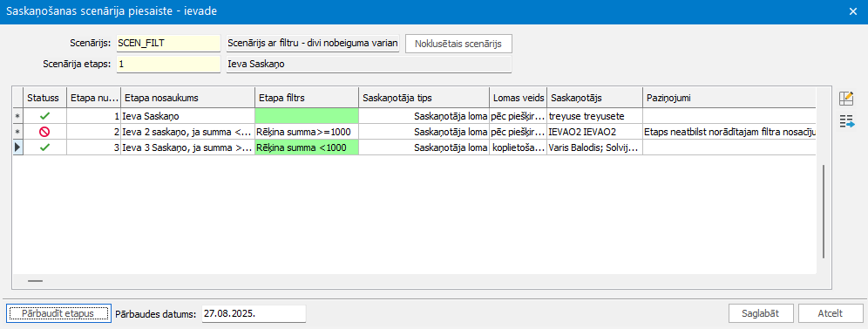
Task: Click the Saskaņotāja tips column header
Action: pos(424,98)
